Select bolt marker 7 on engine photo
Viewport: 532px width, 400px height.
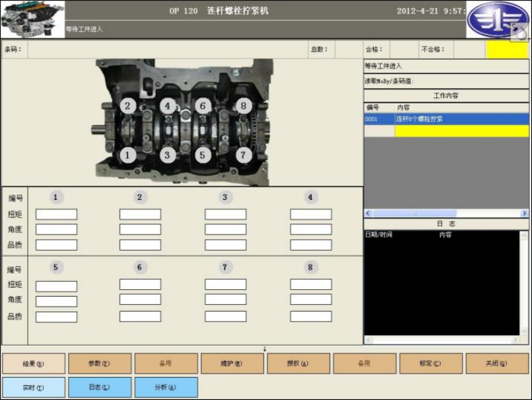point(243,155)
